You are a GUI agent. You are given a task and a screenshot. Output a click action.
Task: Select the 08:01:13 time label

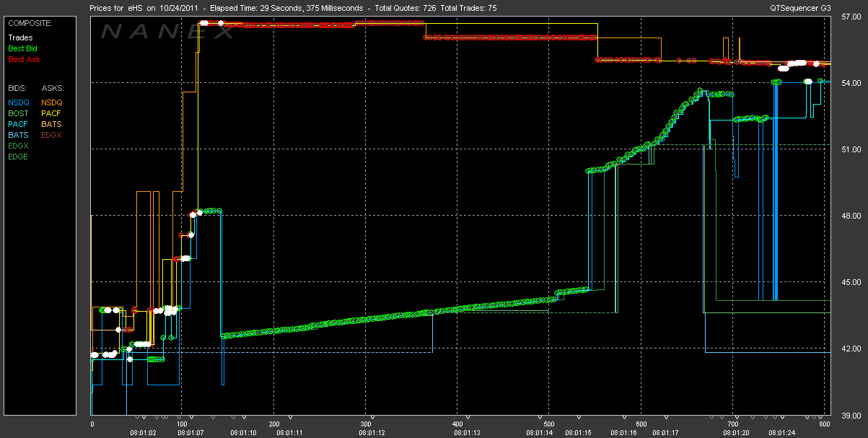coord(468,433)
